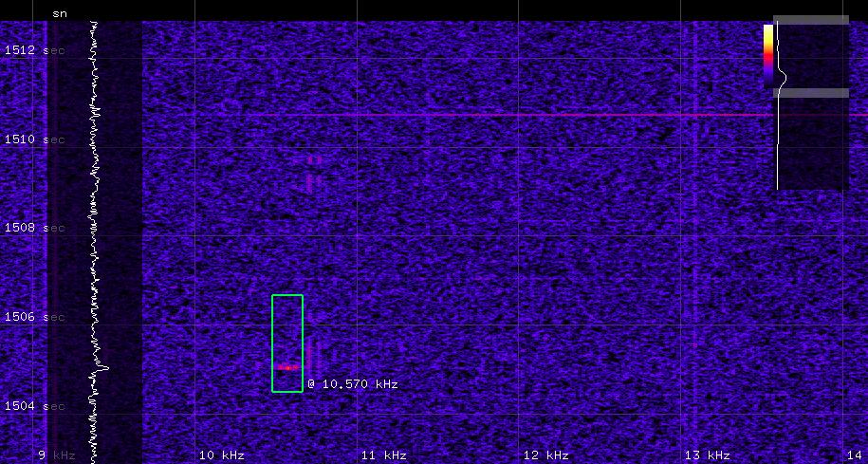Select the 12 kHz frequency axis label

click(x=545, y=455)
